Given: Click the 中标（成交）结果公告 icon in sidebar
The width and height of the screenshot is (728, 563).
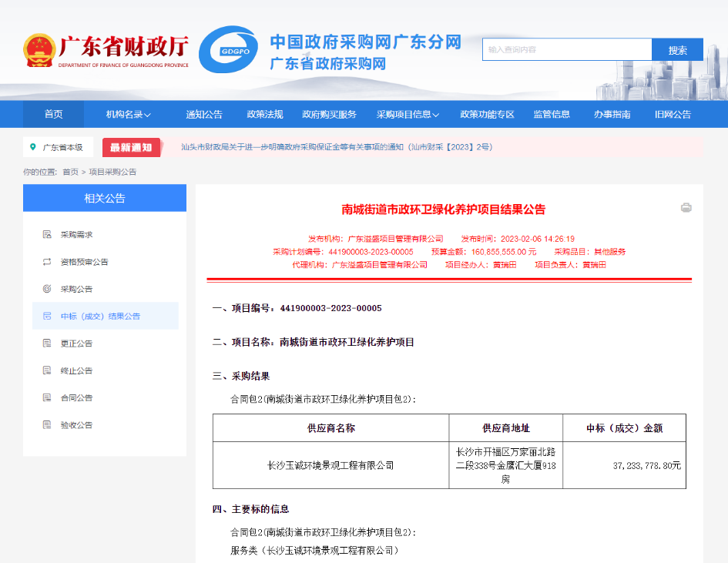Looking at the screenshot, I should (46, 316).
